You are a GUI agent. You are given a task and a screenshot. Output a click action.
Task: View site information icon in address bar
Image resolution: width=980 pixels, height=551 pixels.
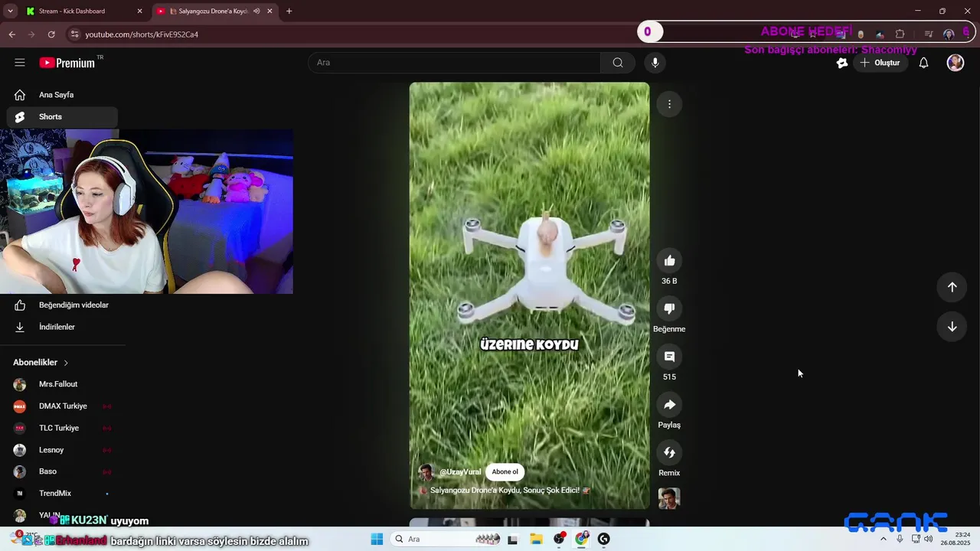(74, 34)
